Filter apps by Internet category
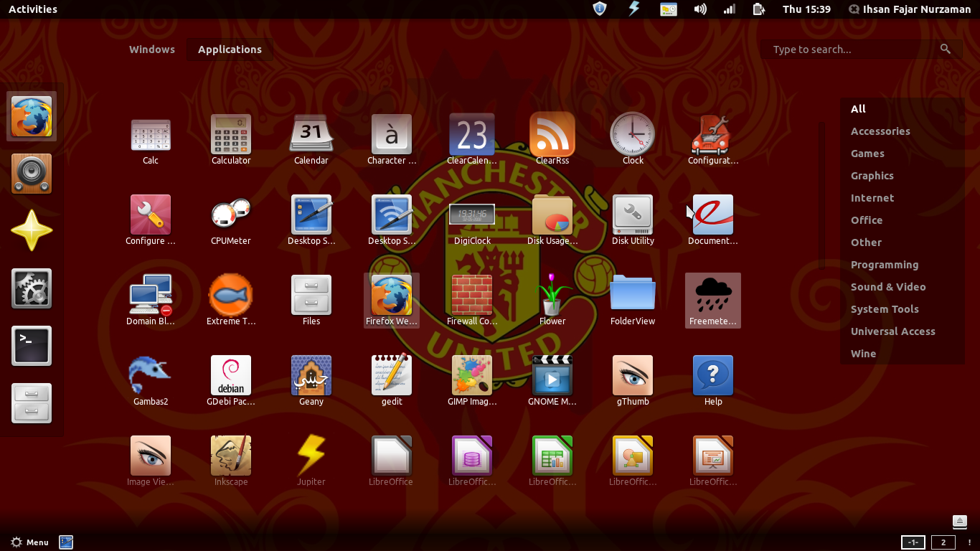Viewport: 980px width, 551px height. (872, 197)
